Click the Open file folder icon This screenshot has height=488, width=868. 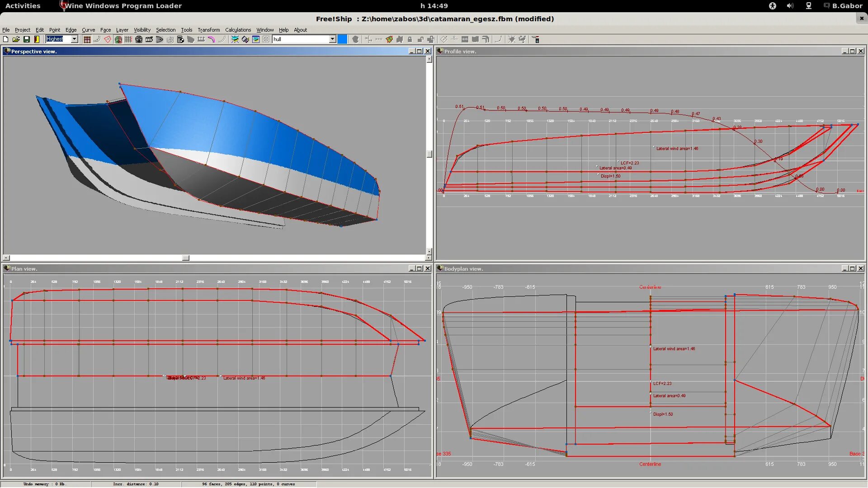point(16,39)
